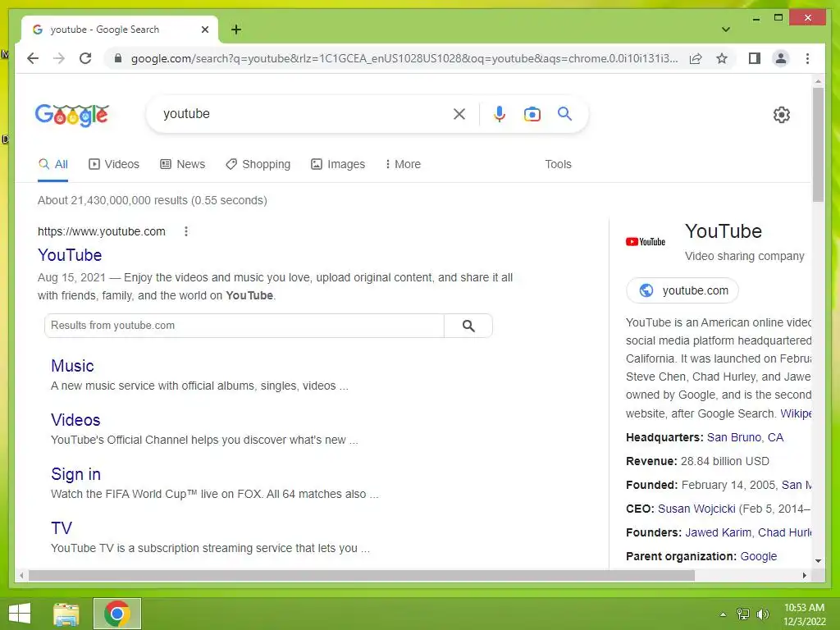The width and height of the screenshot is (840, 630).
Task: Open the Jawed Karim link
Action: coord(718,532)
